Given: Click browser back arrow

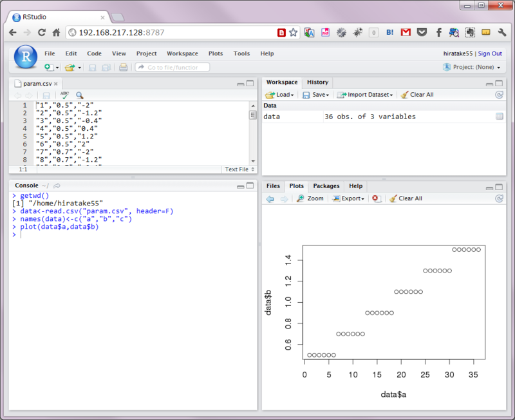Looking at the screenshot, I should pyautogui.click(x=13, y=33).
